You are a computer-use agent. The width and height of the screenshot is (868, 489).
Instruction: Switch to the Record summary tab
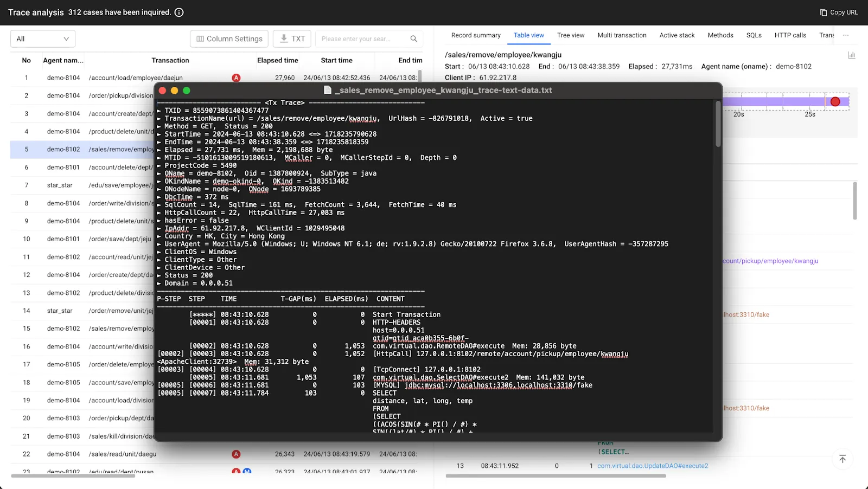coord(476,35)
